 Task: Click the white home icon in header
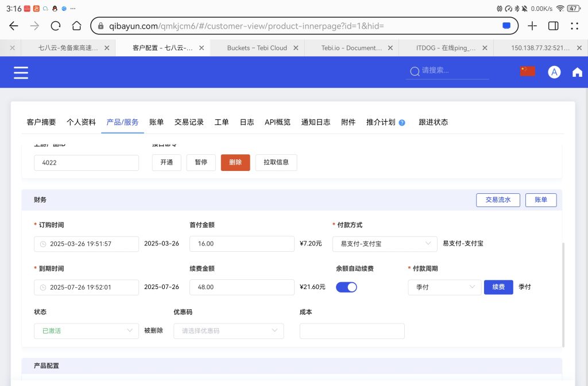click(x=577, y=72)
